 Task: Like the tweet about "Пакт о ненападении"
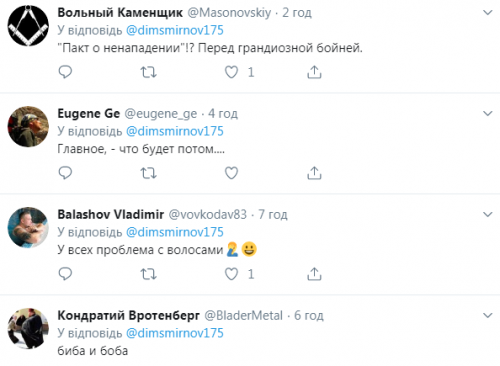click(231, 72)
